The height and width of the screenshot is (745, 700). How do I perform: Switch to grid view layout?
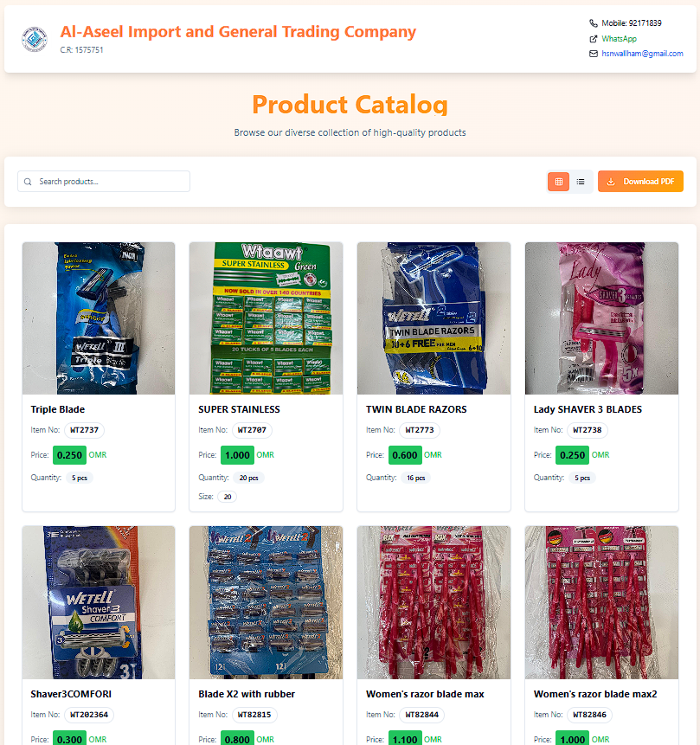tap(558, 182)
